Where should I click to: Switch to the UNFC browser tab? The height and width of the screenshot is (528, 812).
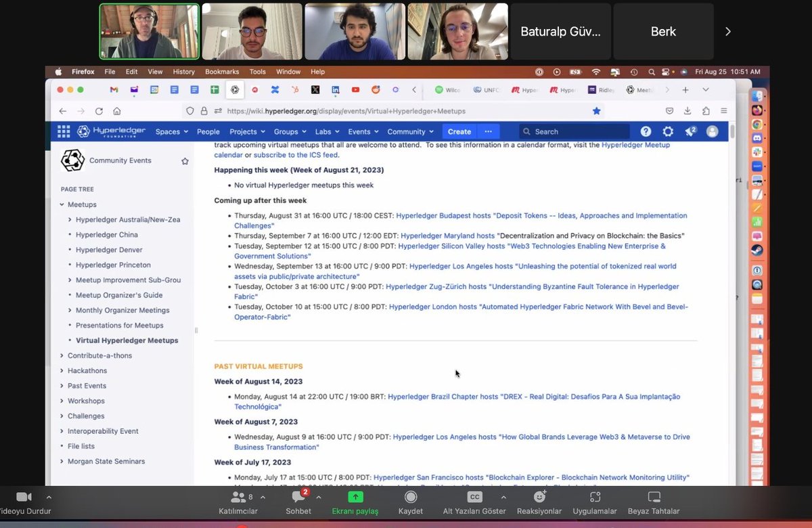coord(487,89)
